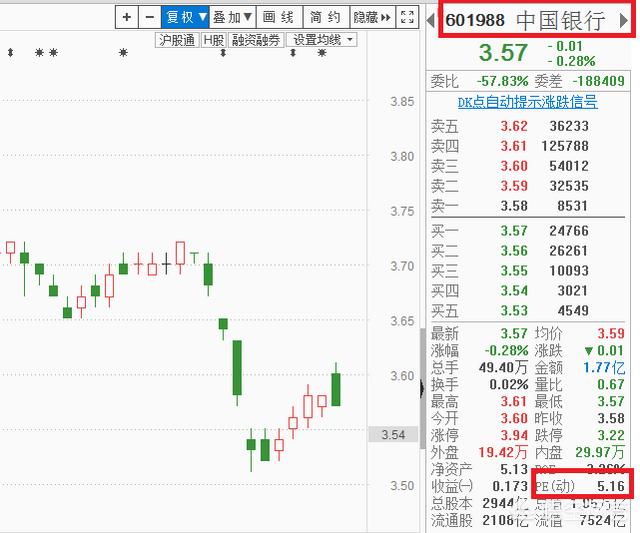Select 买五 price 3.53
The width and height of the screenshot is (640, 533).
(x=514, y=311)
